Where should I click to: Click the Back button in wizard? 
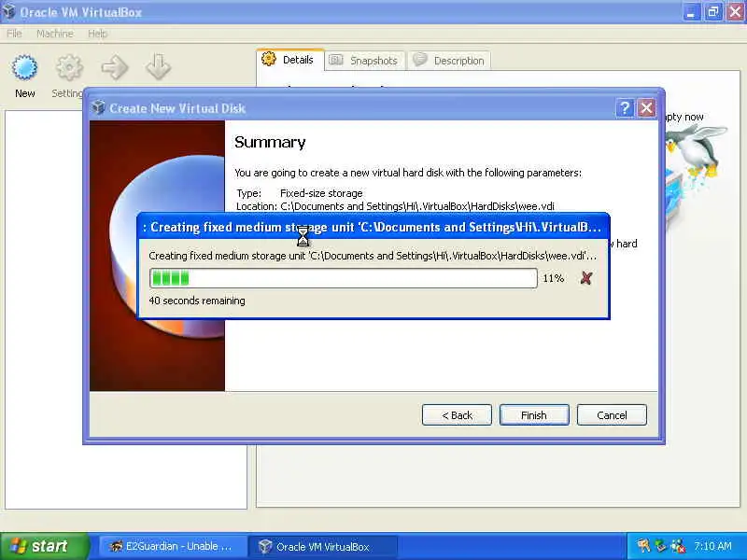[x=457, y=415]
